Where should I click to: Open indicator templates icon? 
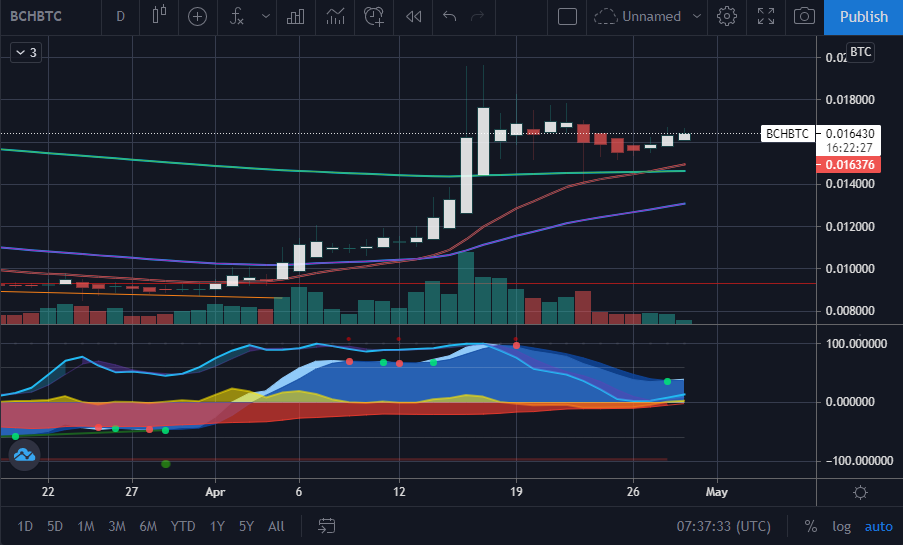click(335, 16)
